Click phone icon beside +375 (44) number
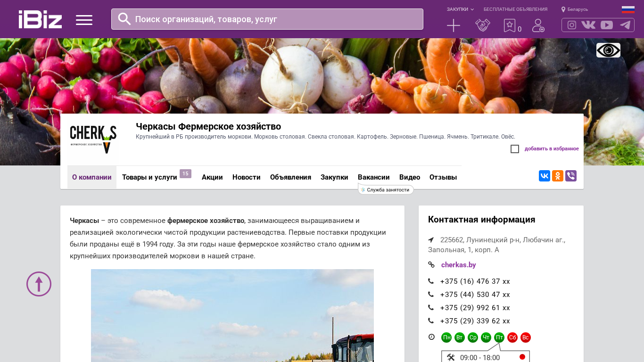644x362 pixels. pos(431,295)
